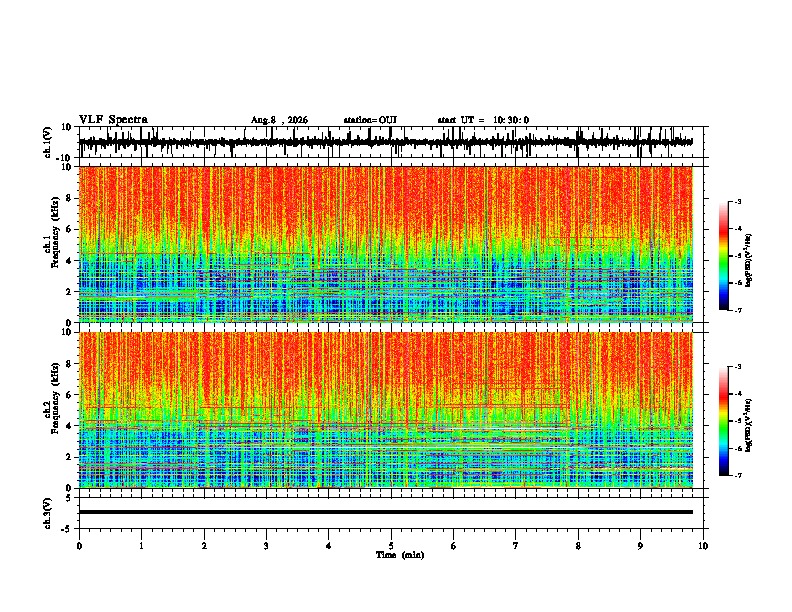Viewport: 792px width, 612px height.
Task: Click the "9" tick on the time axis
Action: pos(640,546)
